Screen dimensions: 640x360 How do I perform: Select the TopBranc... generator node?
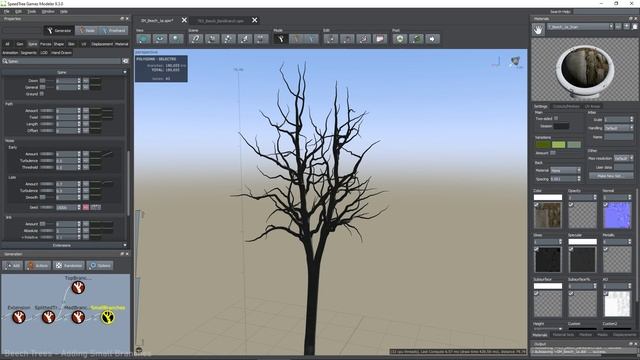coord(78,287)
